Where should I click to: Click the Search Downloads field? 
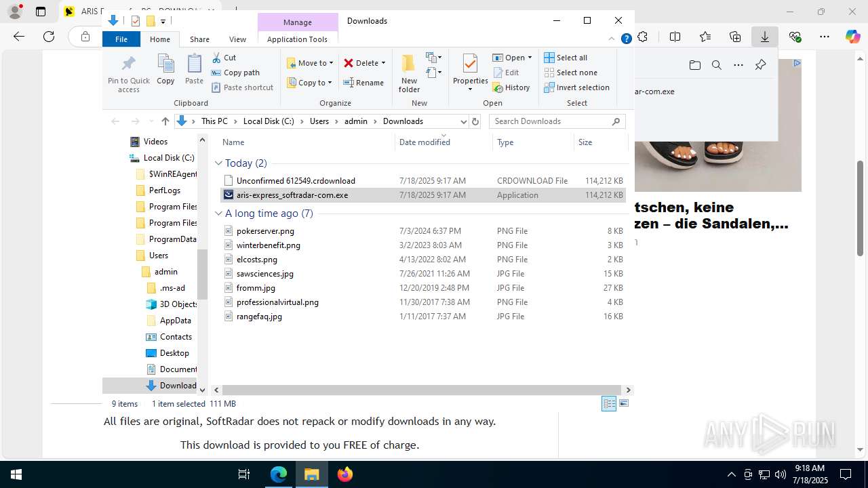click(556, 121)
